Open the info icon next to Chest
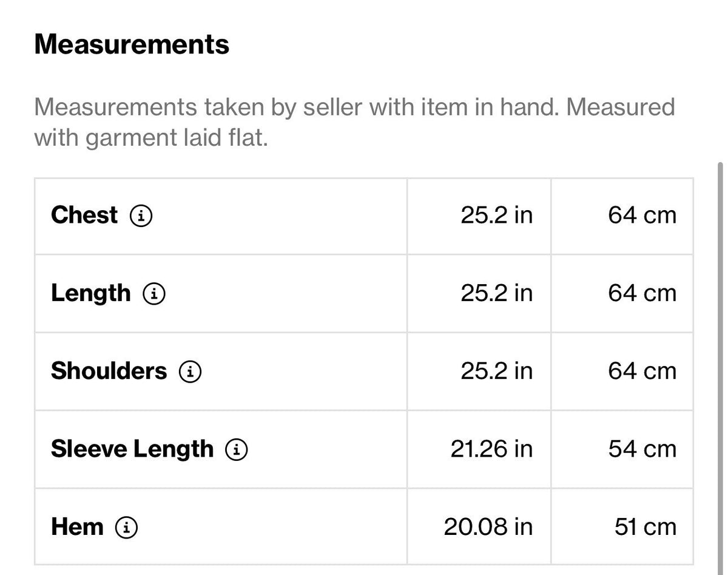Screen dimensions: 728x575 (141, 216)
